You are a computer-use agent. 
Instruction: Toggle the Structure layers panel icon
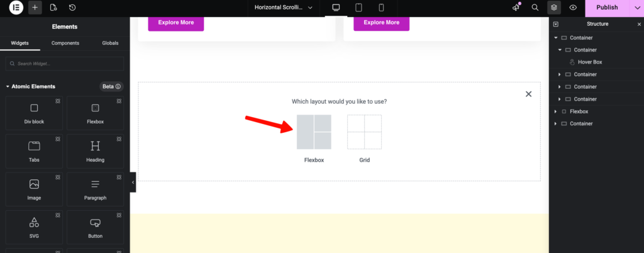pyautogui.click(x=553, y=8)
